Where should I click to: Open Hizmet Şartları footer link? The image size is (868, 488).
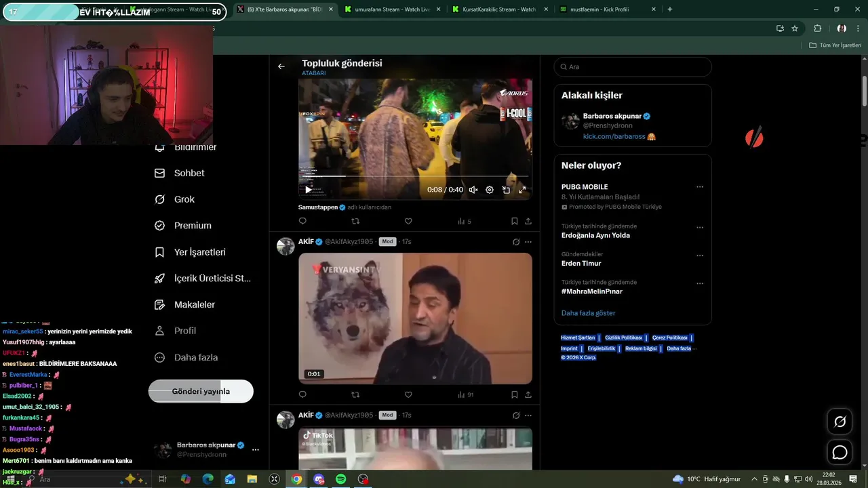click(578, 338)
